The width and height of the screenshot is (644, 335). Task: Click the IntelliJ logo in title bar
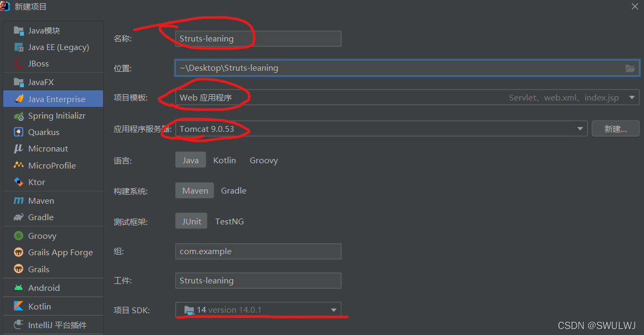(x=5, y=6)
